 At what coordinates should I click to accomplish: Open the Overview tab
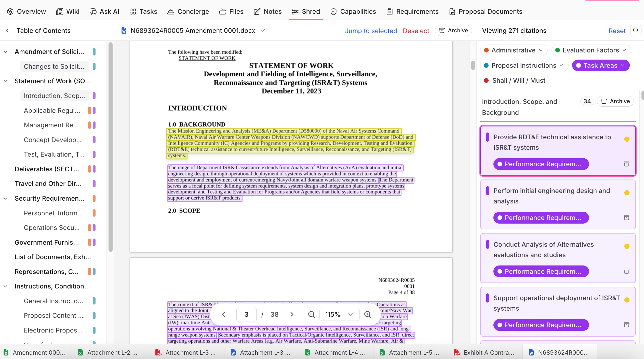pyautogui.click(x=26, y=11)
